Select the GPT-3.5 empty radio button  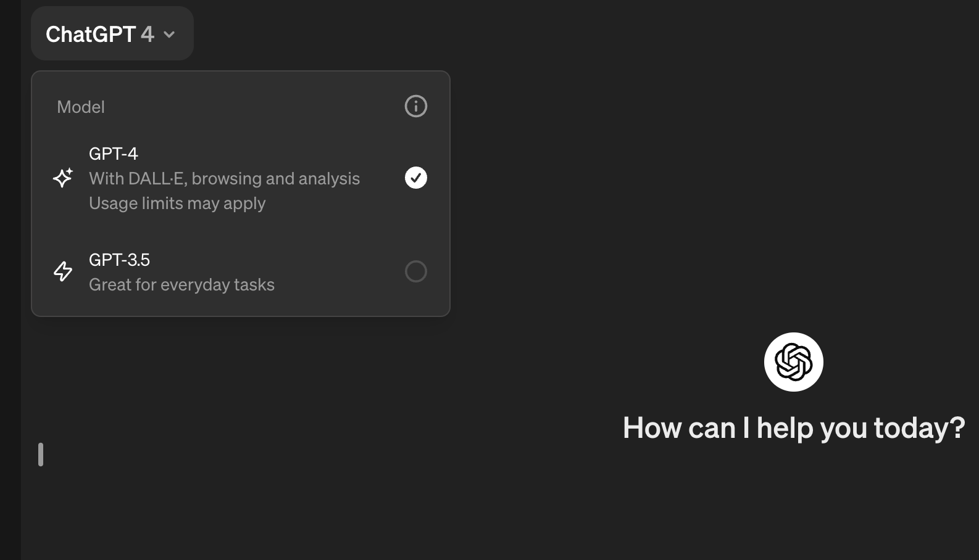(x=415, y=271)
